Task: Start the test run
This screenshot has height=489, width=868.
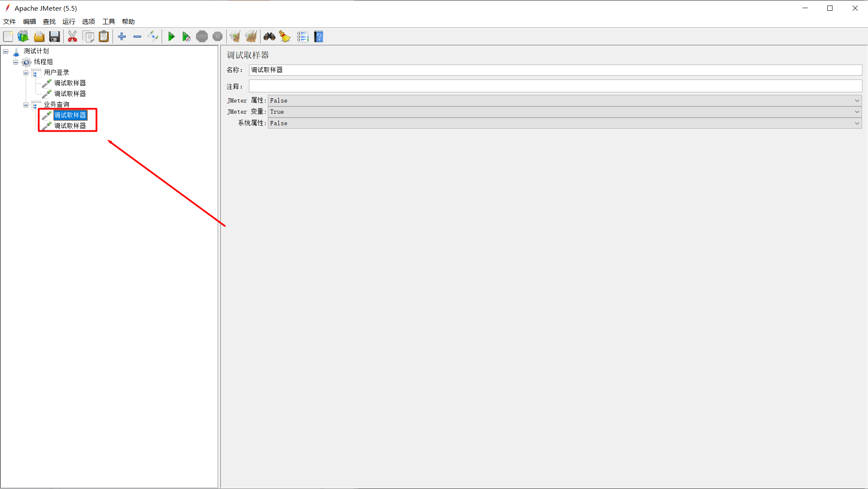Action: (x=171, y=37)
